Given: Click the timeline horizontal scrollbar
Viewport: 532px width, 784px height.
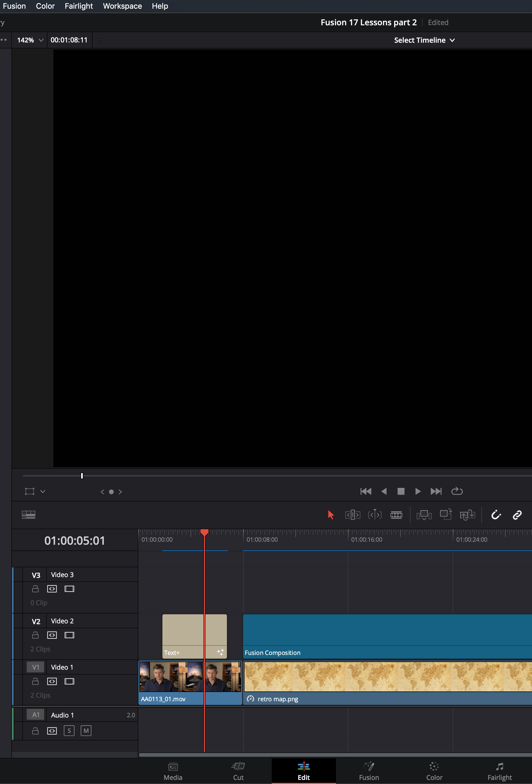Looking at the screenshot, I should point(335,755).
